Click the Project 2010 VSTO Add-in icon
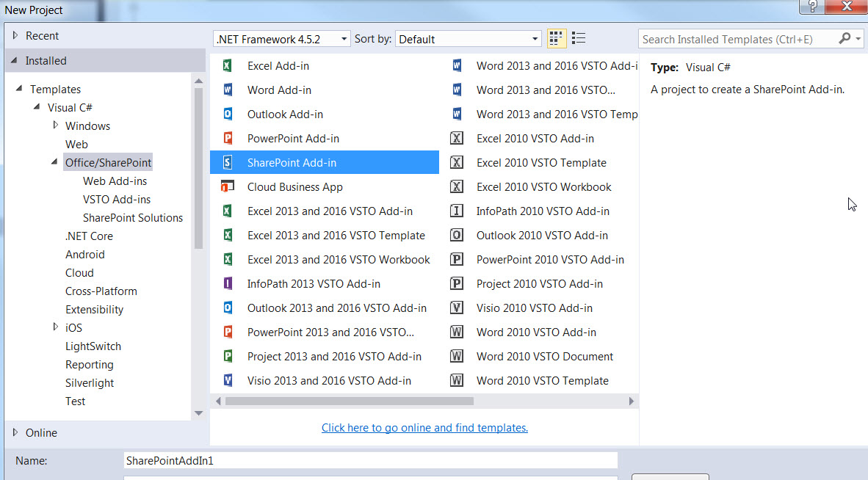 pos(457,284)
